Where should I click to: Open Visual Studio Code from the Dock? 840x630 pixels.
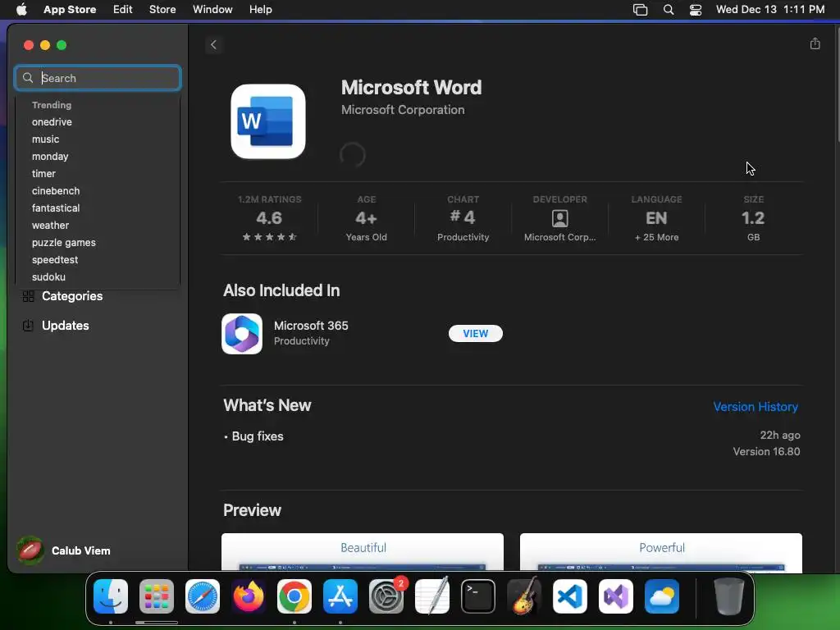point(570,596)
